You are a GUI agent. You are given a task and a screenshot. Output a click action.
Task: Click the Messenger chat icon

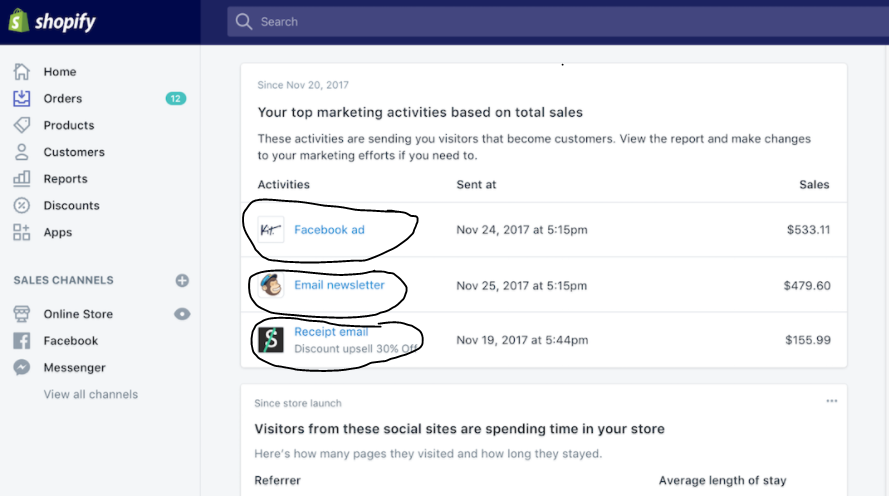(x=22, y=367)
